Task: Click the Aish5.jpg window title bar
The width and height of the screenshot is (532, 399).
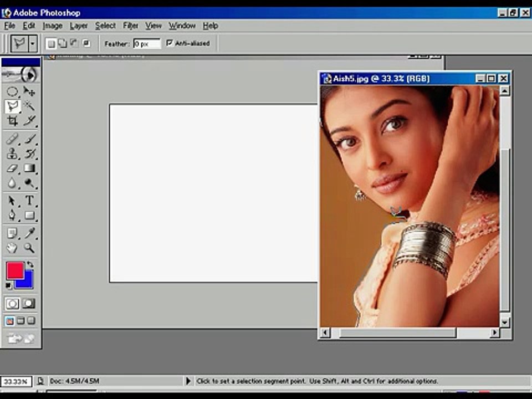Action: click(x=415, y=79)
